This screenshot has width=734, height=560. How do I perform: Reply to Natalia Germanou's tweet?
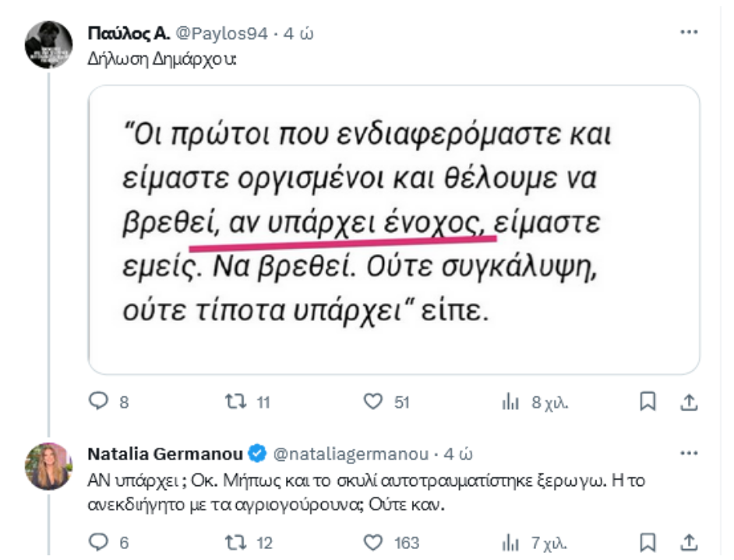click(x=98, y=542)
